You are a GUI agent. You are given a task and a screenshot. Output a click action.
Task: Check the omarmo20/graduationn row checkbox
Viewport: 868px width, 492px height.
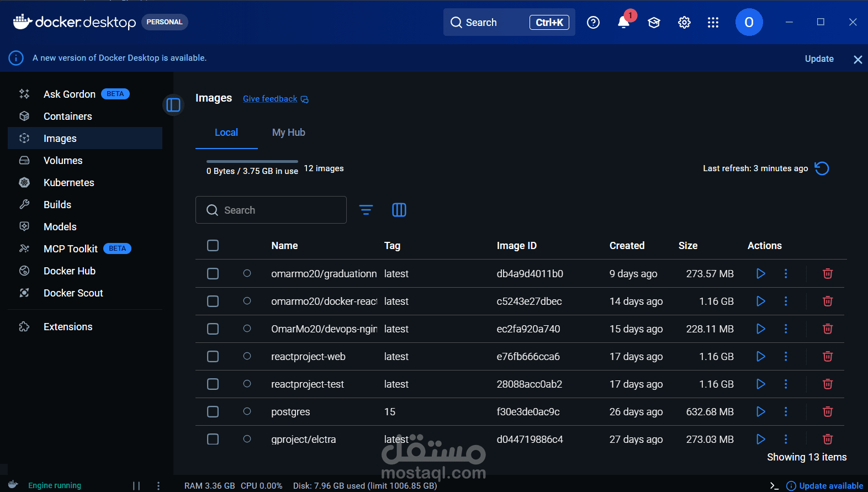pyautogui.click(x=213, y=273)
